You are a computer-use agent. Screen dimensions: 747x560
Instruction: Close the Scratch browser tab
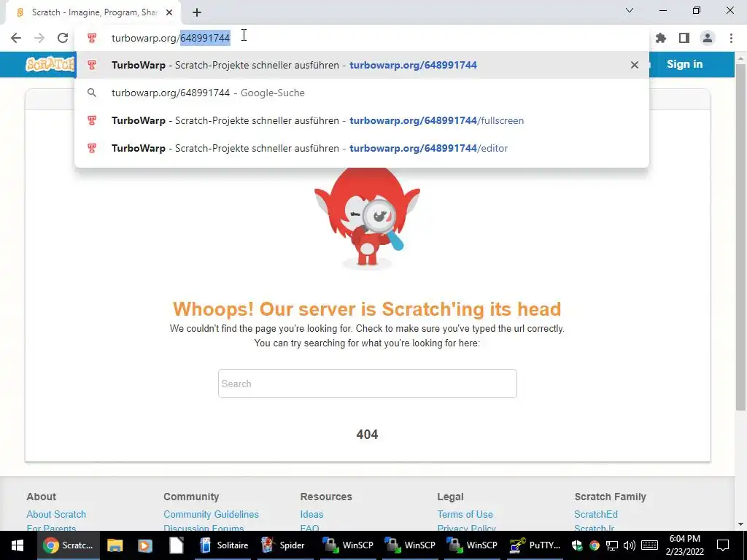169,12
